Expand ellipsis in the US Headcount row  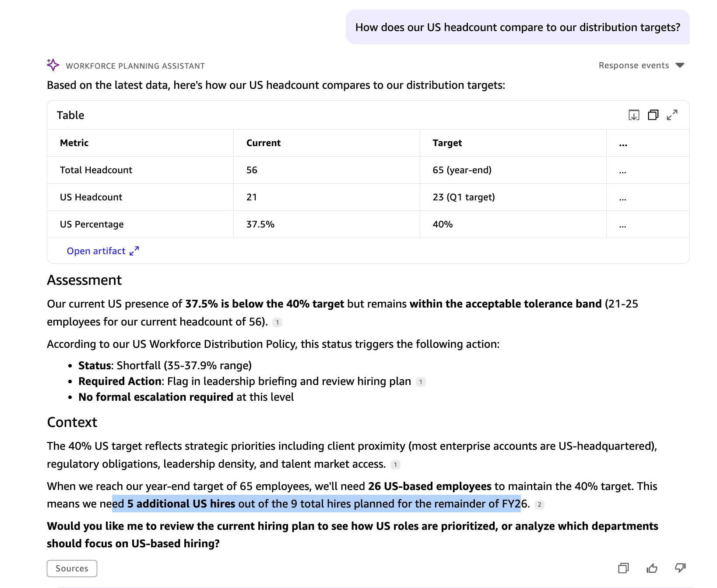tap(622, 198)
